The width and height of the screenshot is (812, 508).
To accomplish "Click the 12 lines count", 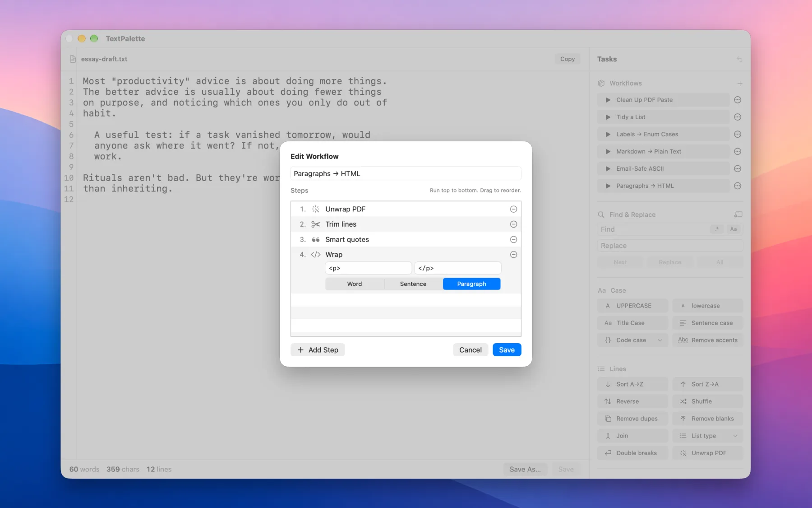I will point(159,469).
